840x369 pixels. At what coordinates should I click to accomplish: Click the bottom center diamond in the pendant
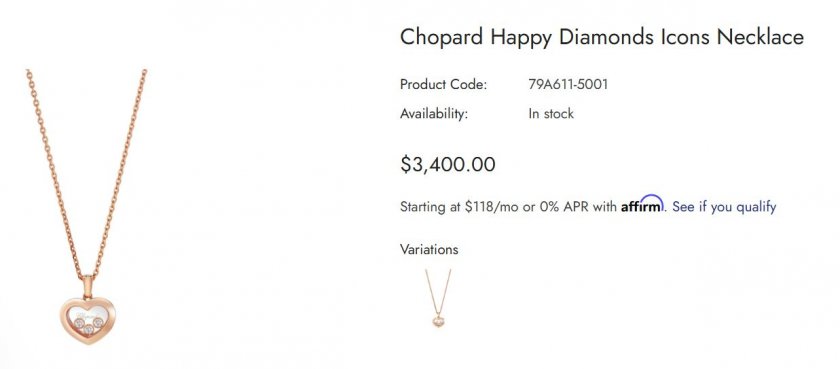tap(88, 329)
